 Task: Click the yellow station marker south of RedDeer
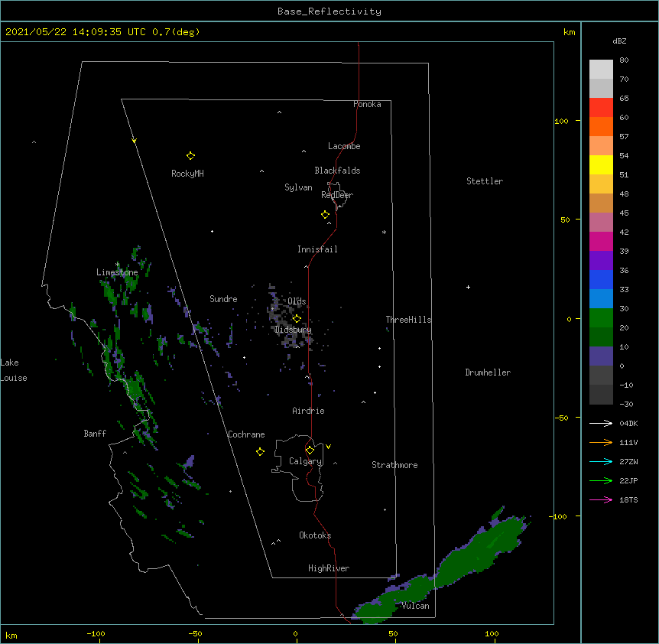click(325, 215)
